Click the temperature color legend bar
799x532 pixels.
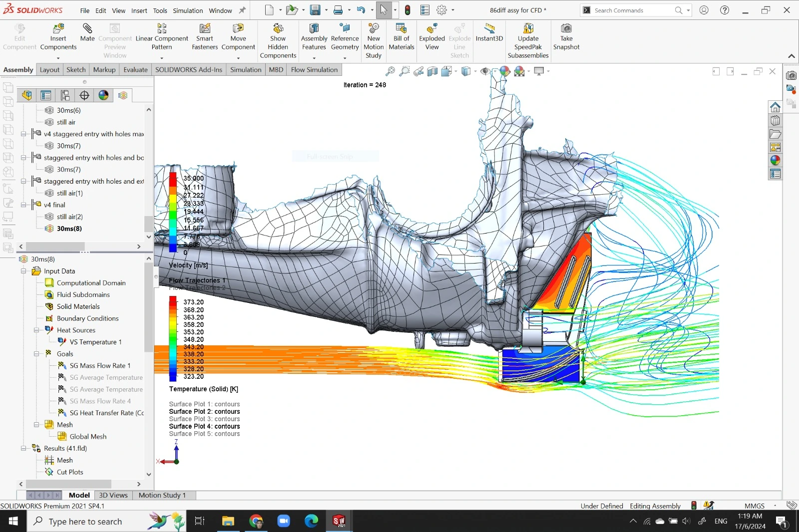click(173, 339)
